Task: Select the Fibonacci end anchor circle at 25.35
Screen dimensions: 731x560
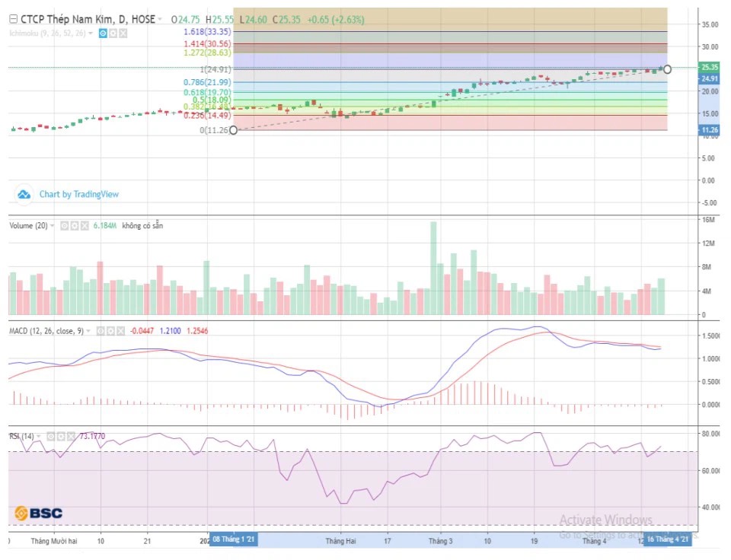Action: (x=668, y=69)
